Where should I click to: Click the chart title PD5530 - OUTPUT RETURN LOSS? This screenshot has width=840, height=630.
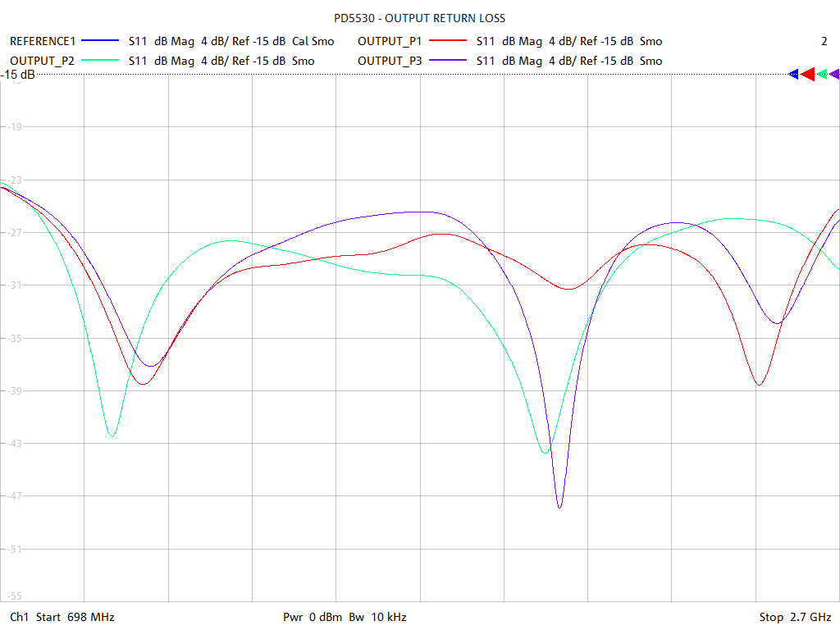(419, 18)
